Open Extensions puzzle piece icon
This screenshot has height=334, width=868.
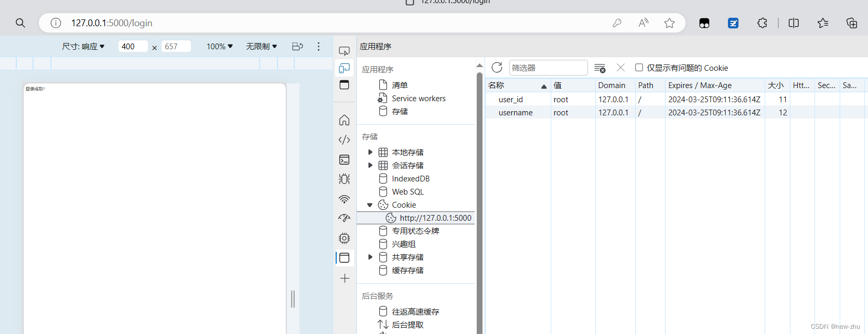[x=762, y=23]
